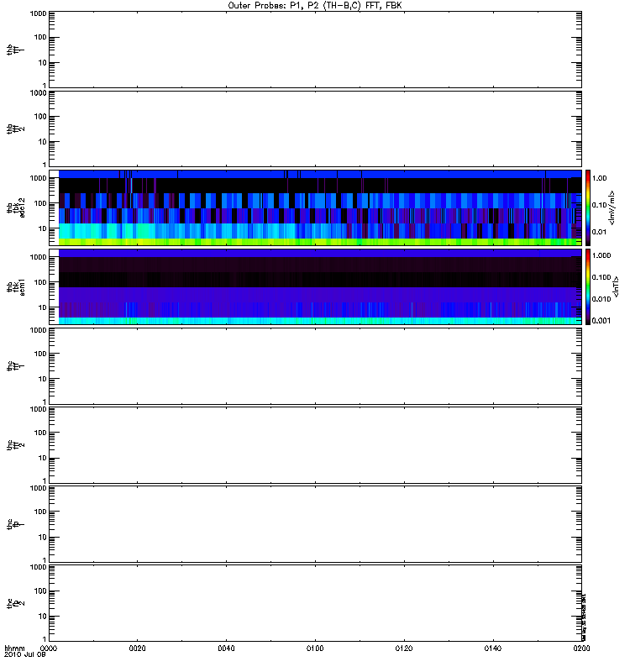
Task: Select the "thb fff 1" panel axis label
Action: coord(15,50)
